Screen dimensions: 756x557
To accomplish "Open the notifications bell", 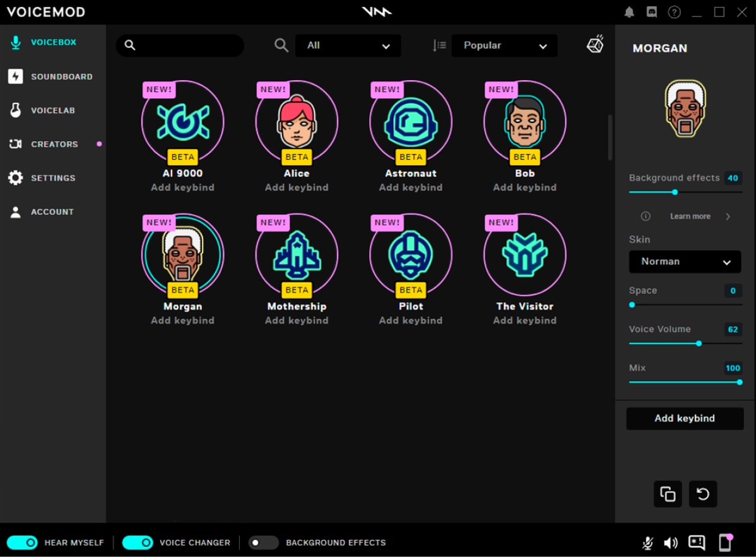I will click(629, 12).
